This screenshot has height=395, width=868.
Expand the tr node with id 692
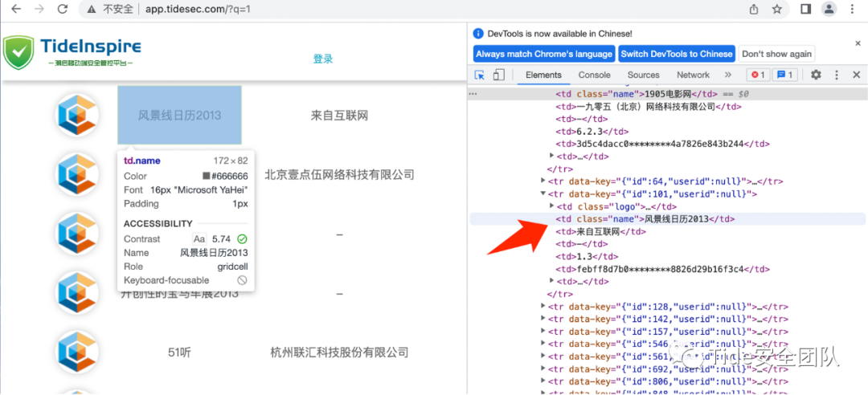pos(543,369)
